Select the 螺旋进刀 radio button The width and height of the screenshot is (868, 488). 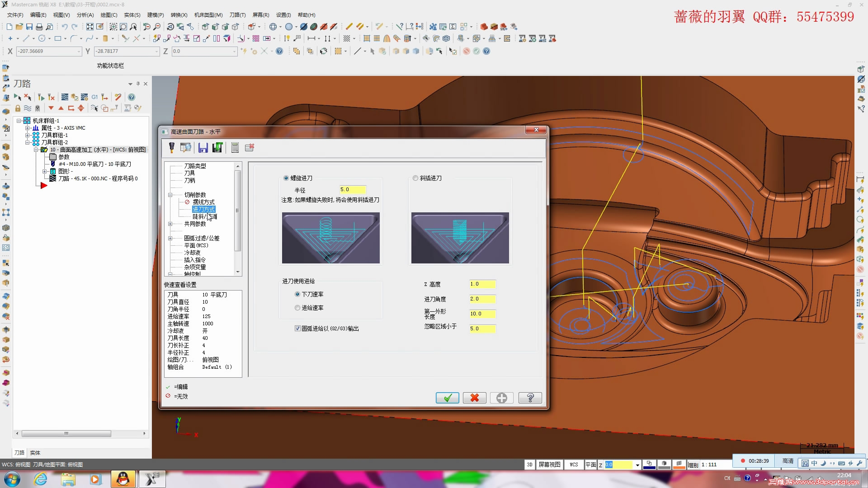(x=286, y=178)
